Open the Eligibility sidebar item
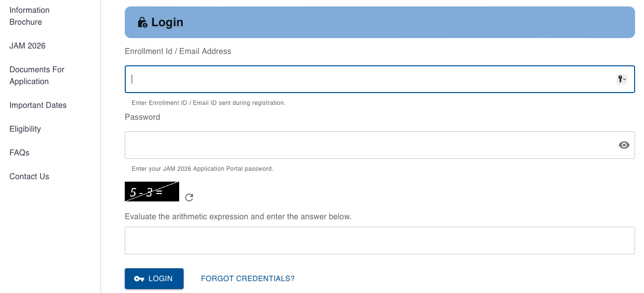Viewport: 644px width, 293px height. click(x=25, y=129)
